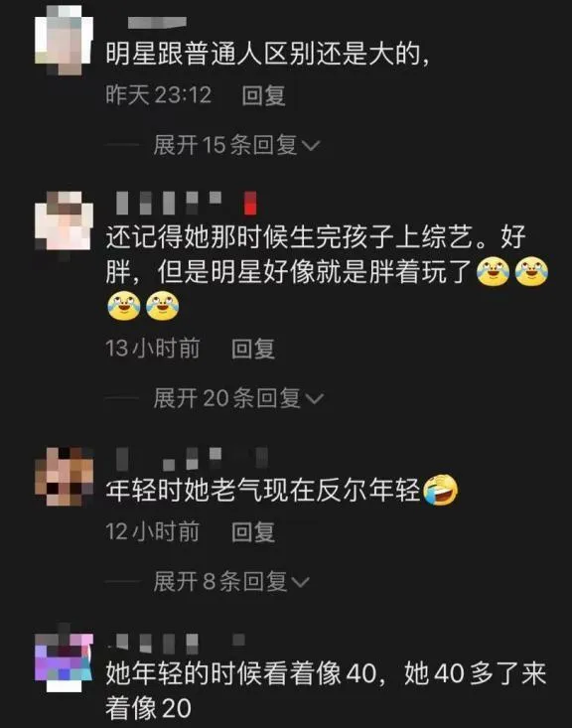
Task: Open the second commenter's username with the red badge
Action: point(186,203)
